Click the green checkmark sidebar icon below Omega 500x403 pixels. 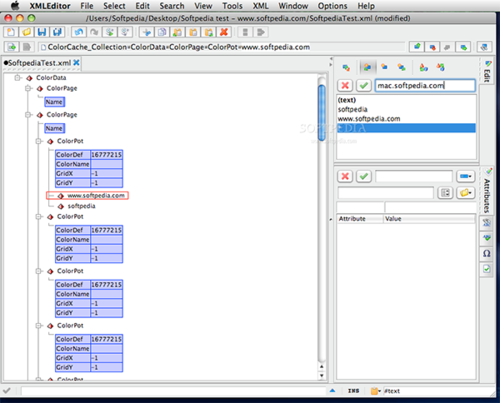(x=486, y=269)
